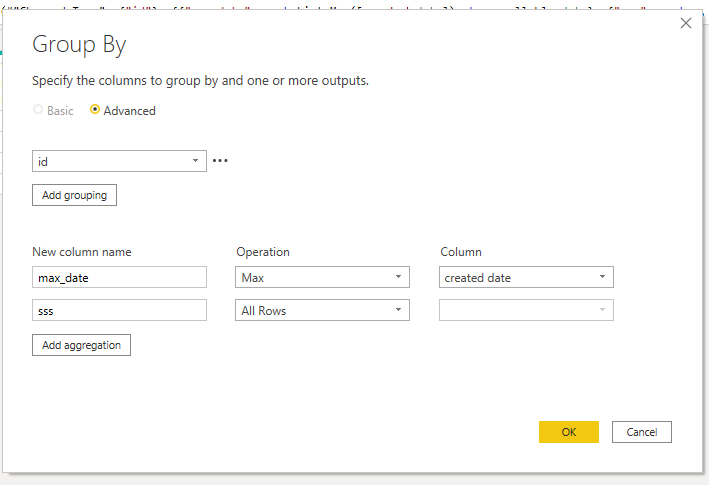Edit the sss column name field
Image resolution: width=709 pixels, height=485 pixels.
pos(119,310)
